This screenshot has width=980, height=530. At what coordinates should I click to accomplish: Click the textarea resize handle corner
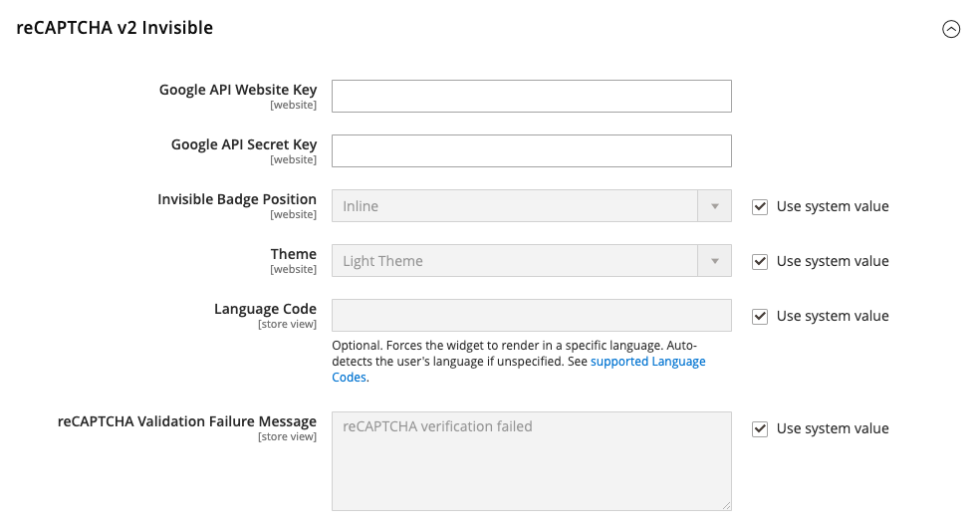point(726,506)
